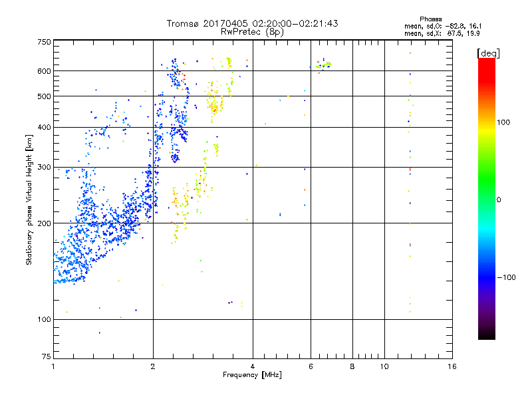Click the colorbar label '100'
Viewport: 532px width, 399px height.
(x=503, y=122)
